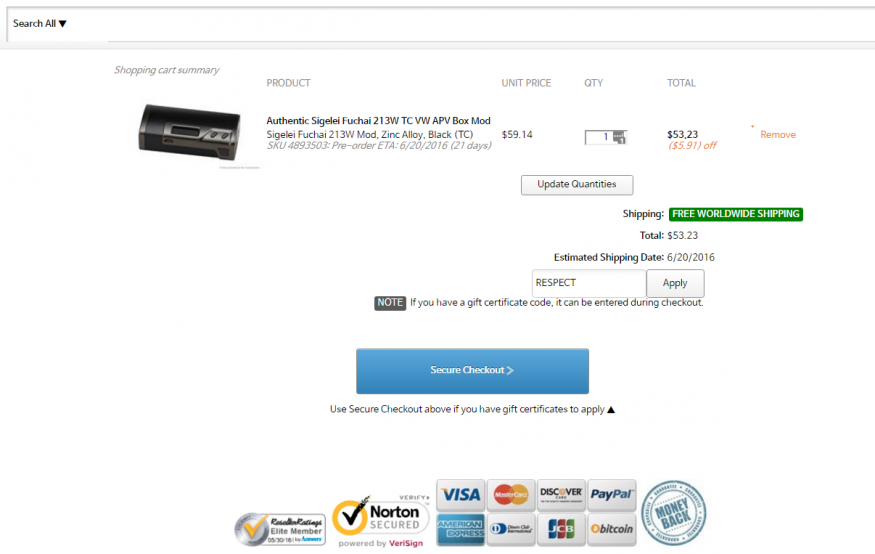Click the Sigelei Fuchai product thumbnail
Screen dimensions: 875x554
click(190, 133)
